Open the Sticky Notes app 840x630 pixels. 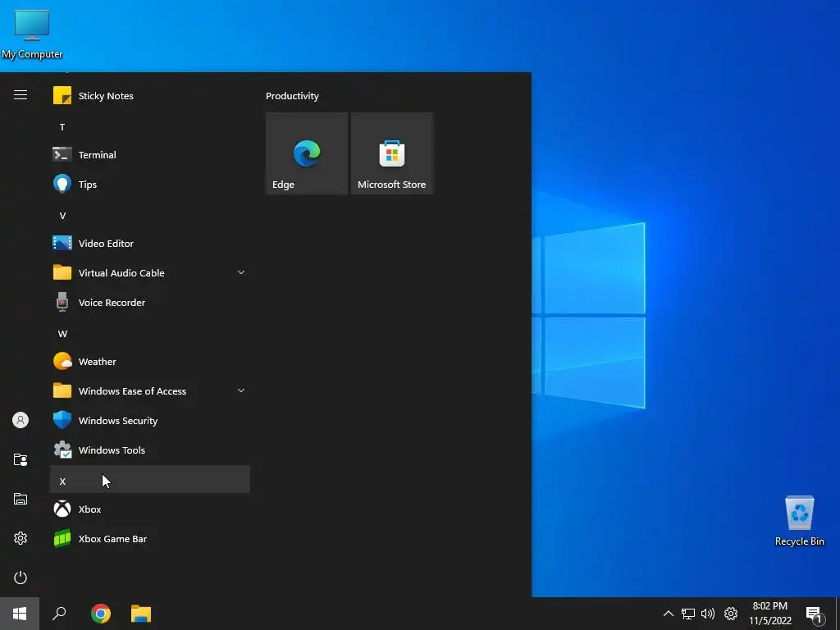[150, 96]
